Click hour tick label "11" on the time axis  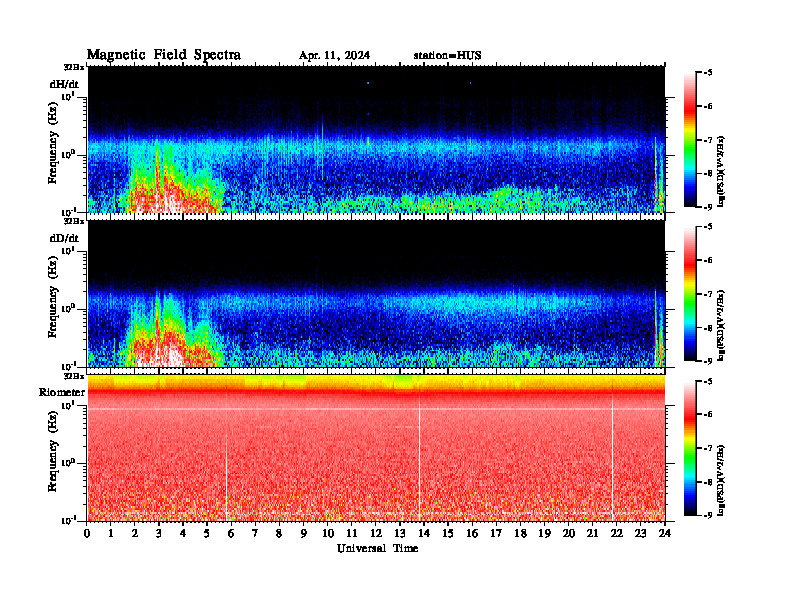tap(352, 533)
